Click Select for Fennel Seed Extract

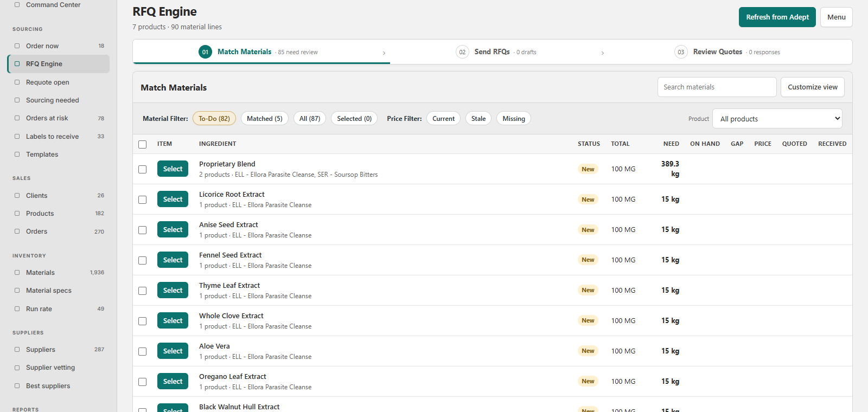click(173, 260)
